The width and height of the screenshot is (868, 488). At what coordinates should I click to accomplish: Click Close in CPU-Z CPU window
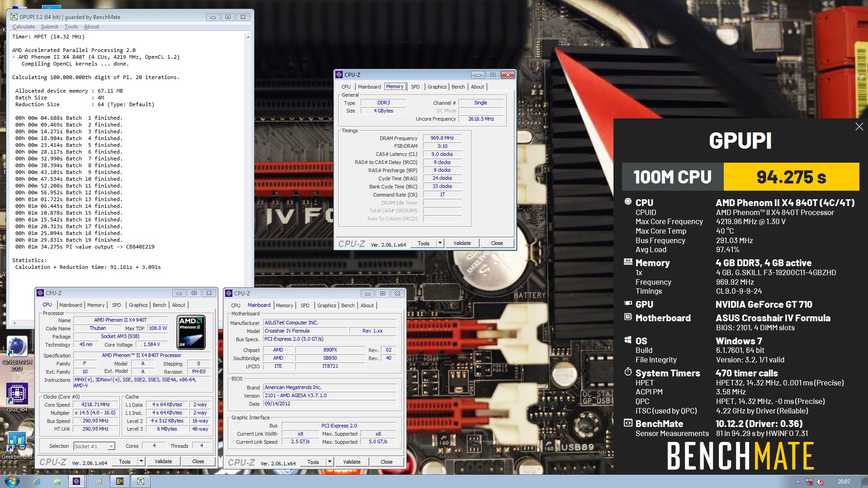[198, 461]
